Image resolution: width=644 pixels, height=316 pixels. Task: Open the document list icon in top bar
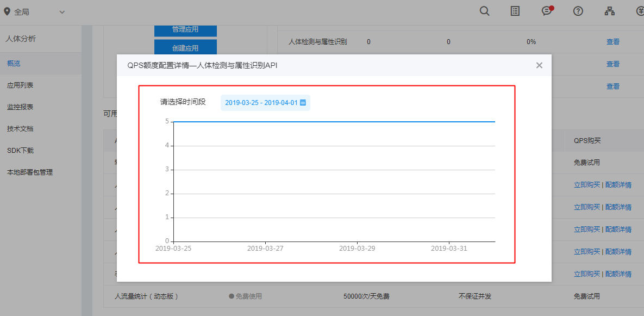pos(515,11)
